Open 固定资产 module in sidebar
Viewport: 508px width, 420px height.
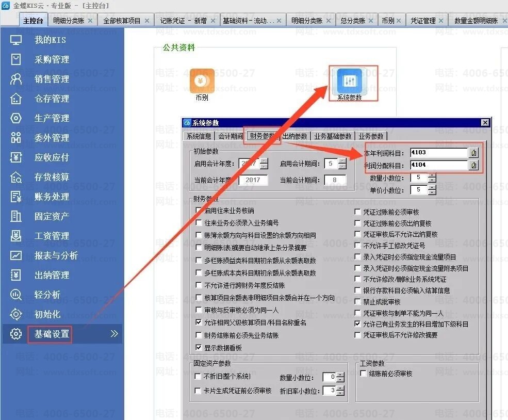pyautogui.click(x=52, y=216)
